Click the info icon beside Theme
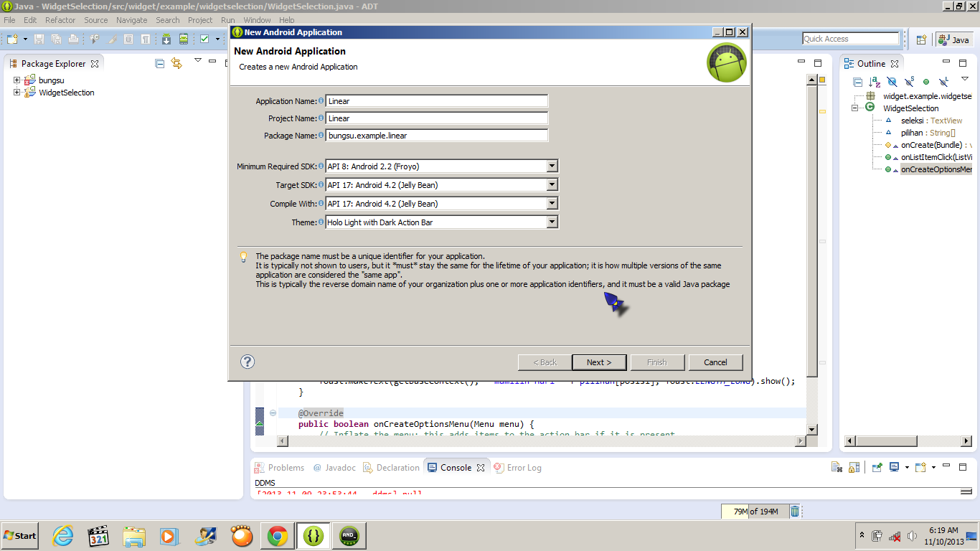 tap(321, 222)
